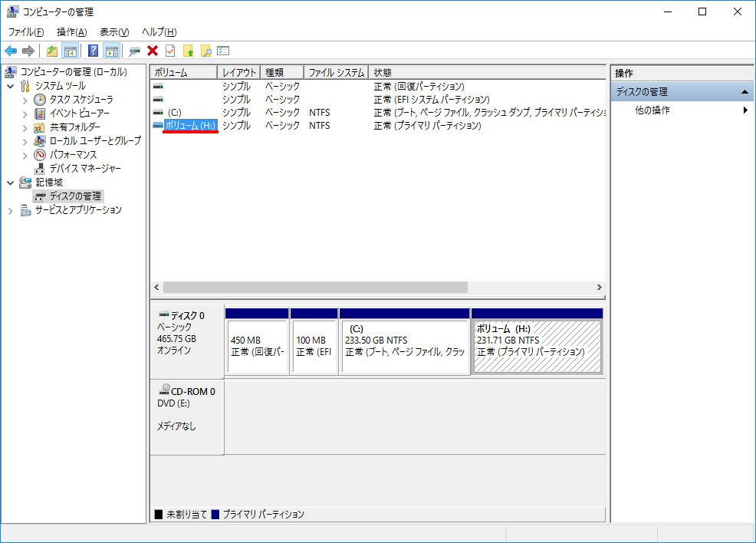Expand the パフォーマンス node
The image size is (756, 543).
tap(25, 155)
